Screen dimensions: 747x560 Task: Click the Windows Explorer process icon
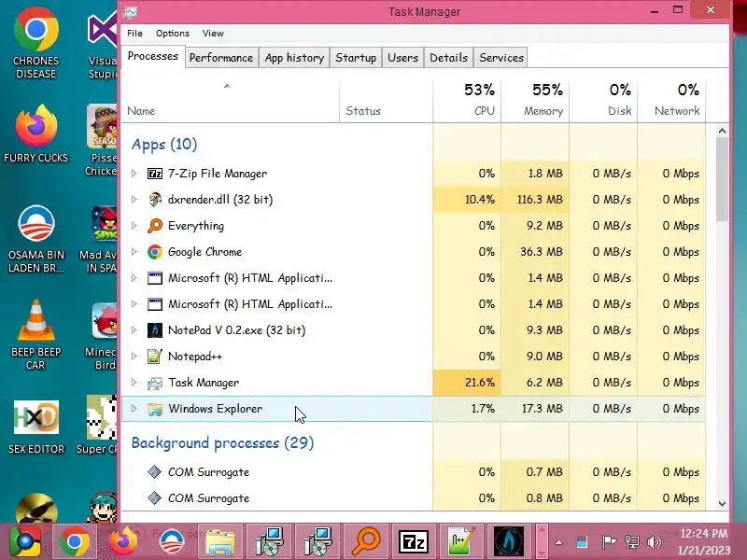[155, 409]
